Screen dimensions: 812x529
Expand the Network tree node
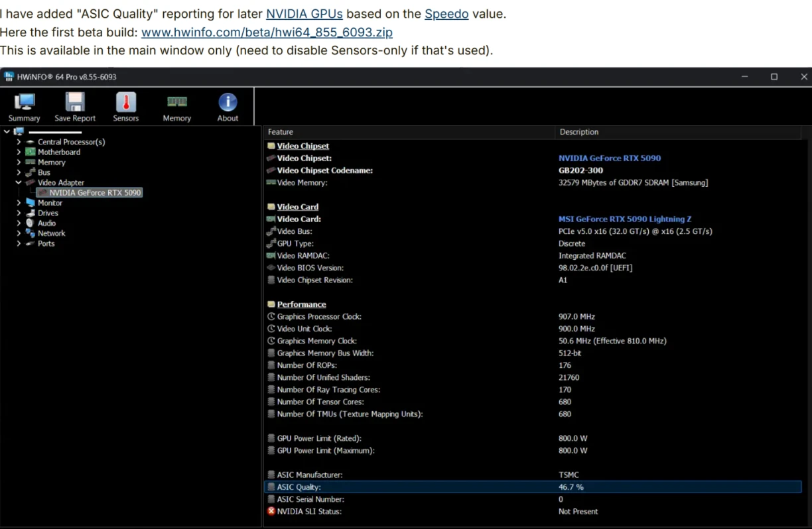(19, 233)
